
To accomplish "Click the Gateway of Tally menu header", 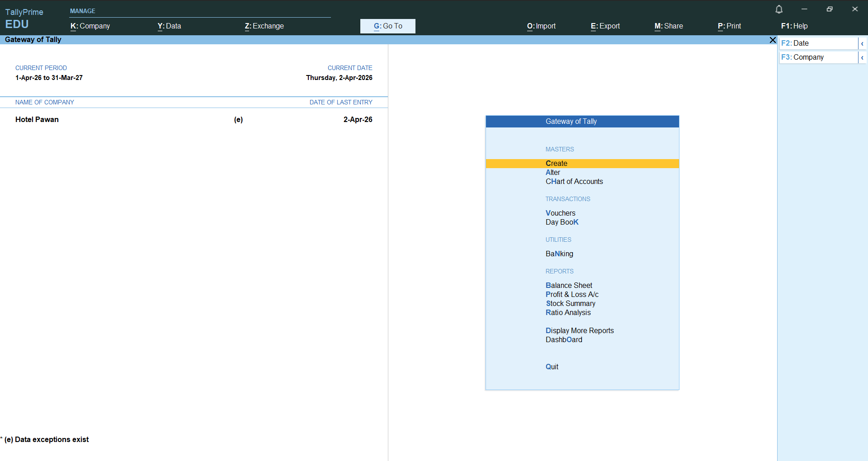I will click(582, 122).
